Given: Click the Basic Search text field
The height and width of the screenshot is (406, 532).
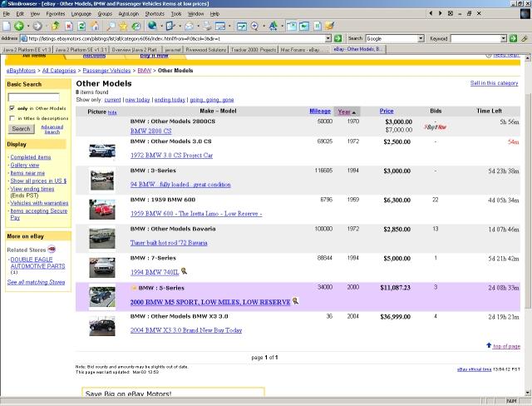Looking at the screenshot, I should pos(33,97).
